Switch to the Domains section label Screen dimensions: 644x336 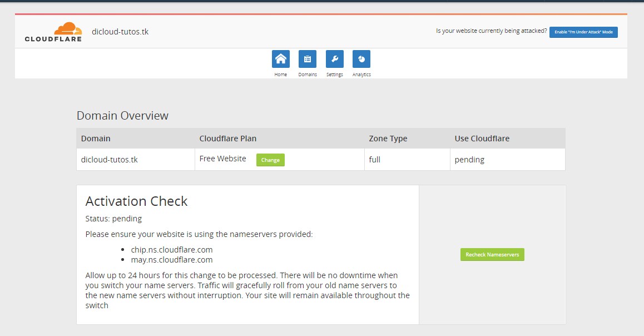coord(307,74)
